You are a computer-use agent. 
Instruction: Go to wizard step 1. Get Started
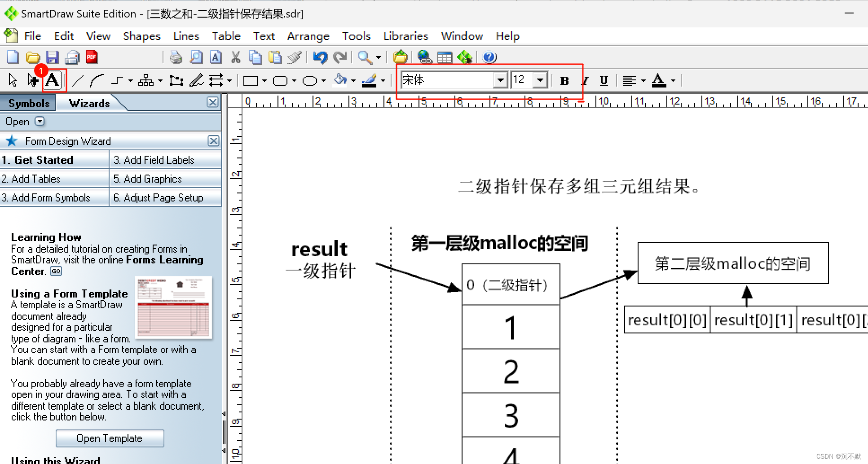pos(55,160)
